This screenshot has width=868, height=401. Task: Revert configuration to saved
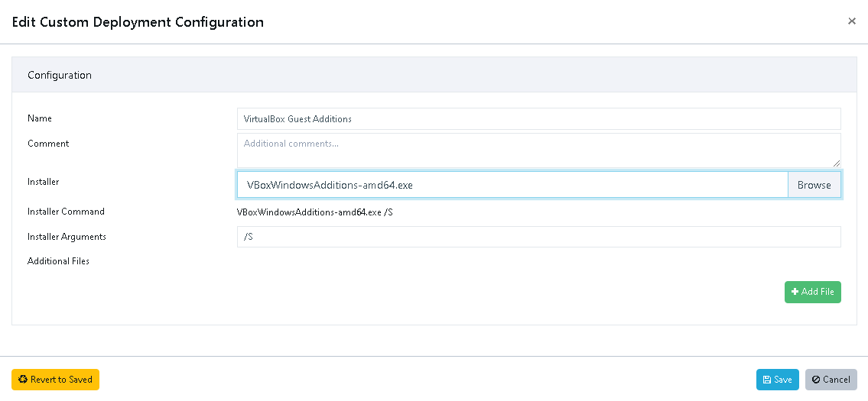55,380
